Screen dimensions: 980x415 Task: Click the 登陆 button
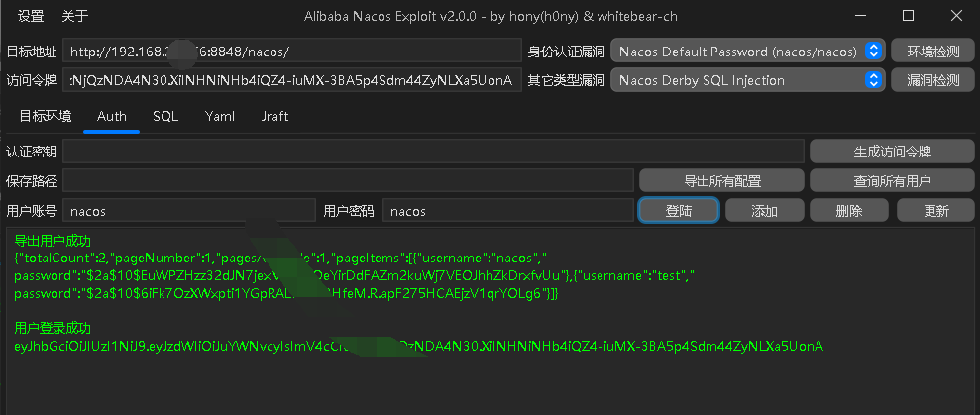[x=679, y=211]
